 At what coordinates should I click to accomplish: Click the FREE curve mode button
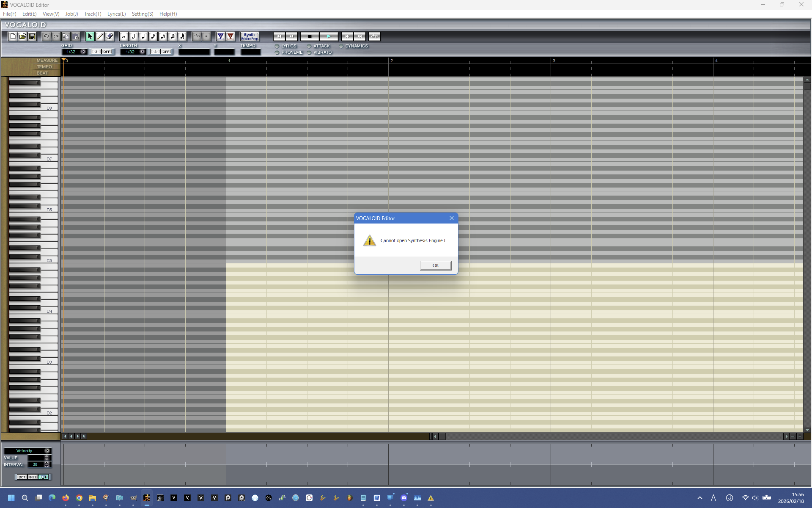(33, 477)
